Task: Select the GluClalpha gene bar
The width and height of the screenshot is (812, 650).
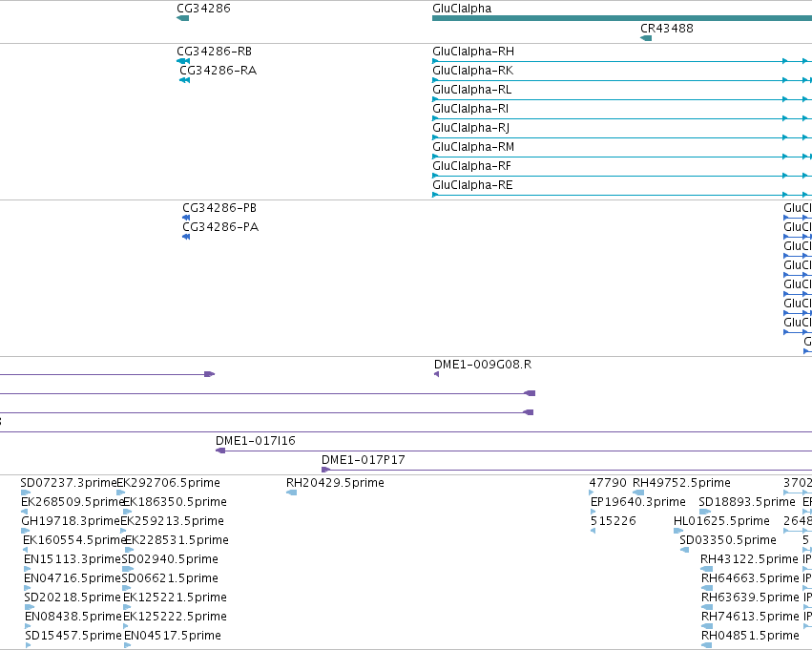Action: (x=622, y=19)
